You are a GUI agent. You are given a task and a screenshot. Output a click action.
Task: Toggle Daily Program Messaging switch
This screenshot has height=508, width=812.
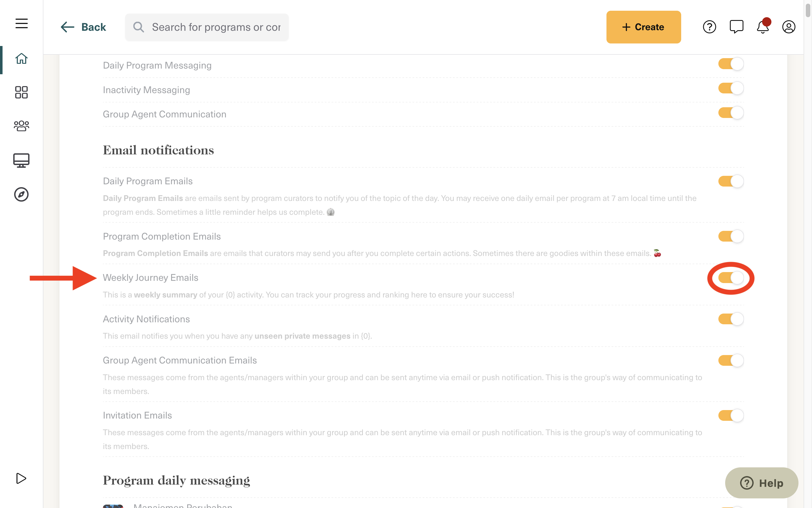pos(731,64)
